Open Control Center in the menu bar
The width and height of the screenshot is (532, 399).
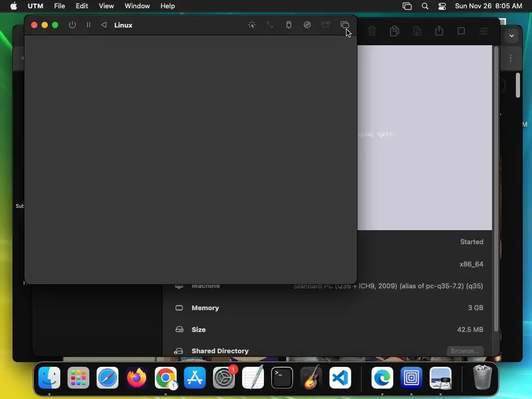pyautogui.click(x=442, y=6)
